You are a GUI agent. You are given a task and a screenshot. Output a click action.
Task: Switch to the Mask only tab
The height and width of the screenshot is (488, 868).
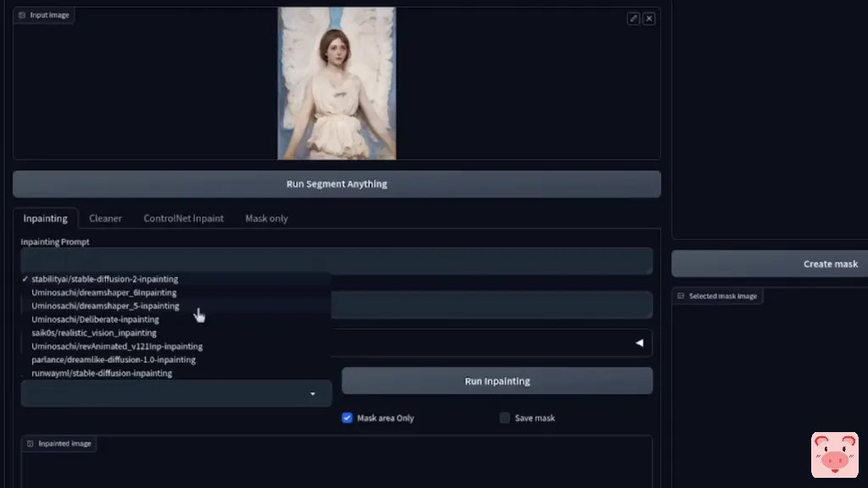(266, 218)
